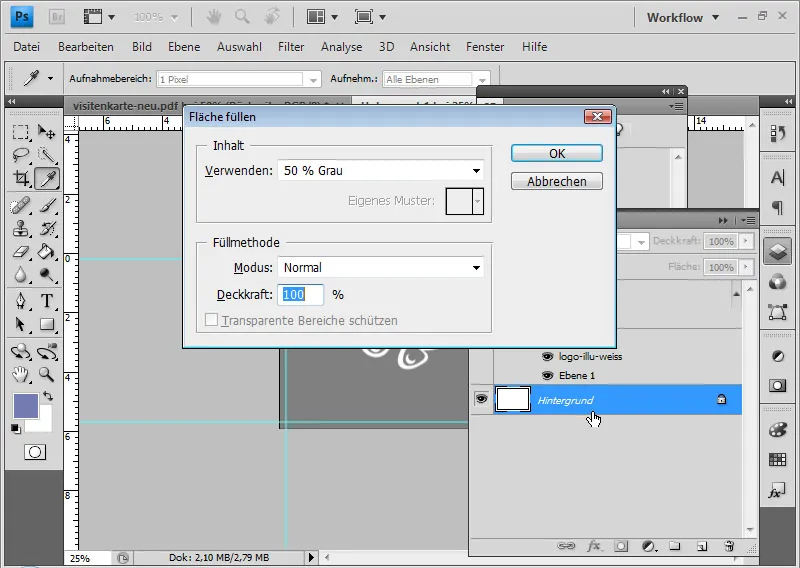This screenshot has height=568, width=800.
Task: Swap foreground and background colors
Action: (x=47, y=396)
